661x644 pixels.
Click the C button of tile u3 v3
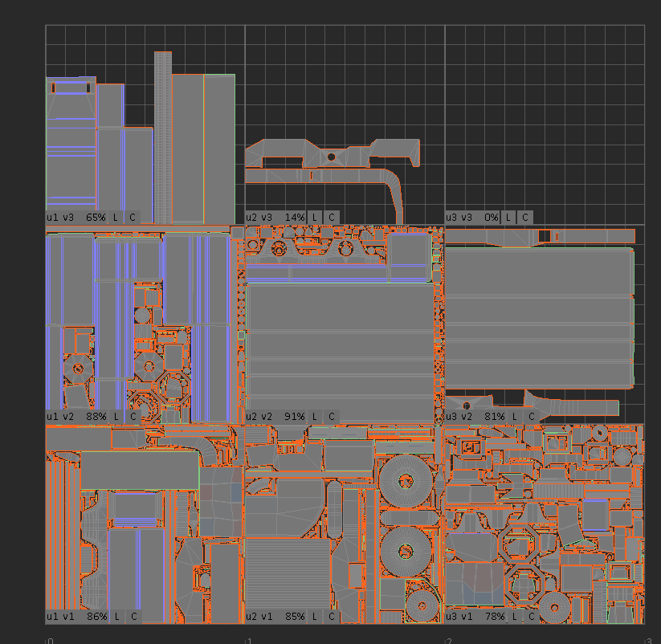[524, 218]
